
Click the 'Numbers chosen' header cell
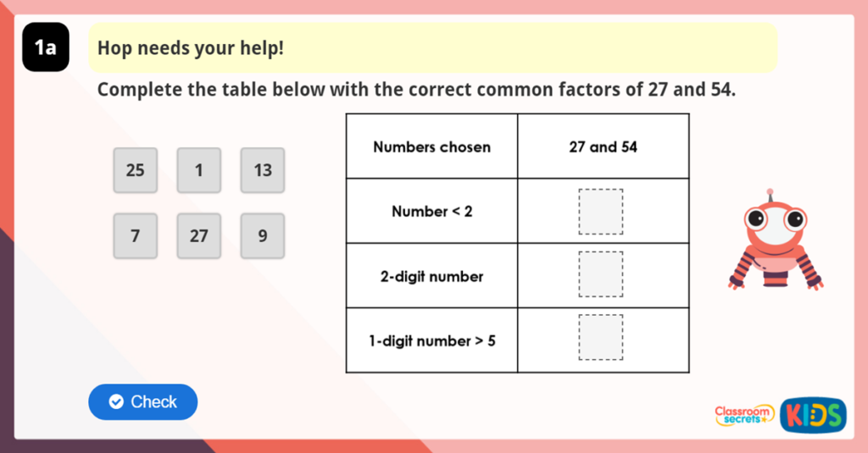[x=431, y=147]
